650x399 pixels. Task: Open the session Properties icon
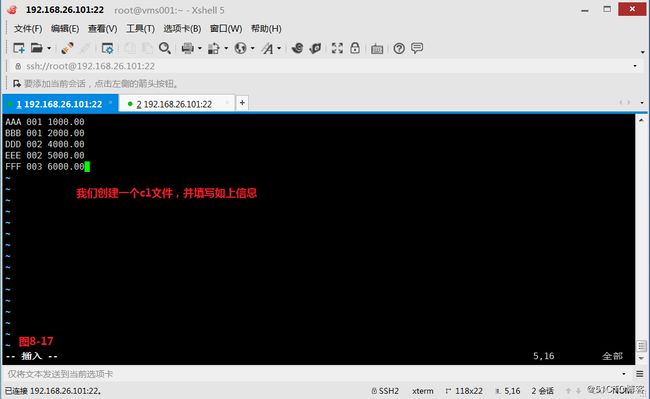point(107,48)
